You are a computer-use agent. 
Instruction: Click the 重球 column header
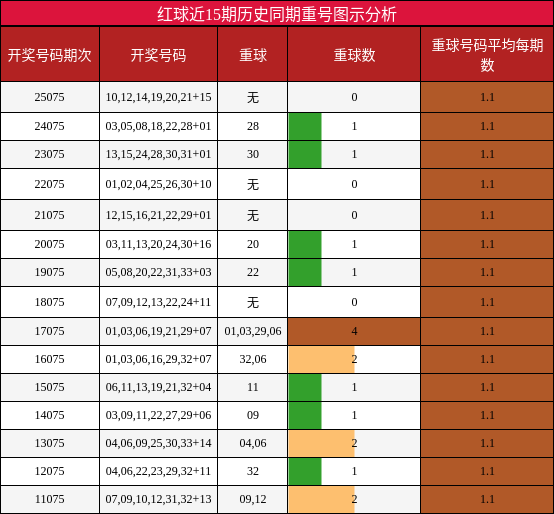pos(253,54)
